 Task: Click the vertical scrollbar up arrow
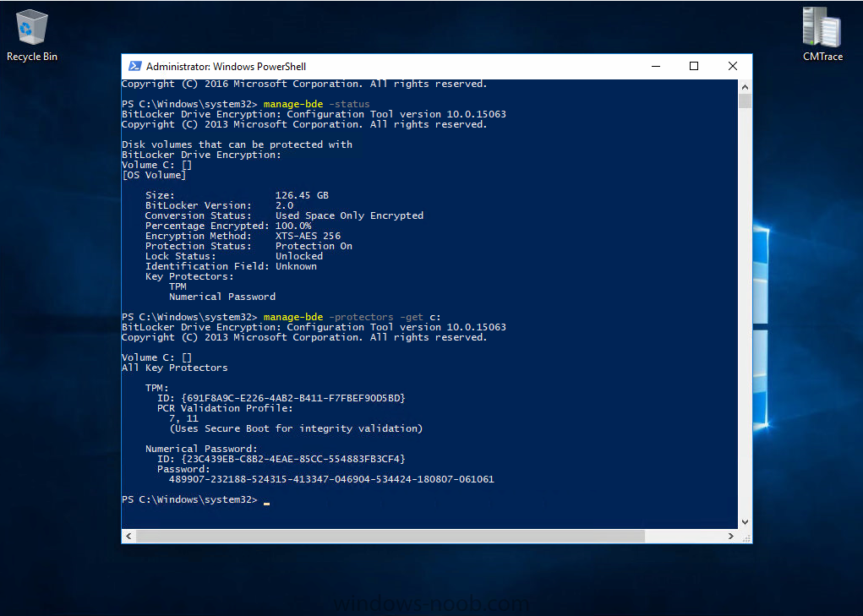click(745, 87)
